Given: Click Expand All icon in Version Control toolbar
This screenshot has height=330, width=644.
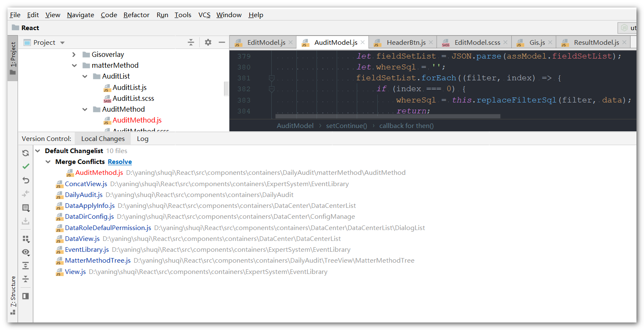Looking at the screenshot, I should tap(26, 266).
